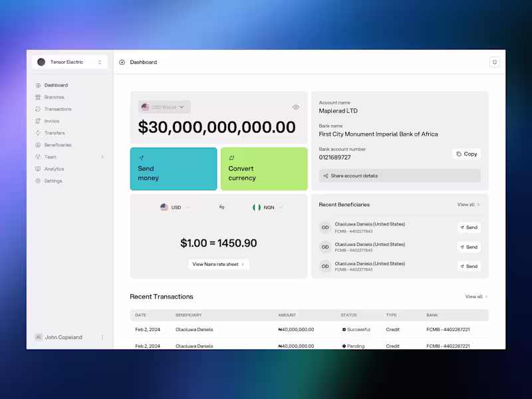Image resolution: width=532 pixels, height=399 pixels.
Task: Click the Branches store icon
Action: (38, 97)
